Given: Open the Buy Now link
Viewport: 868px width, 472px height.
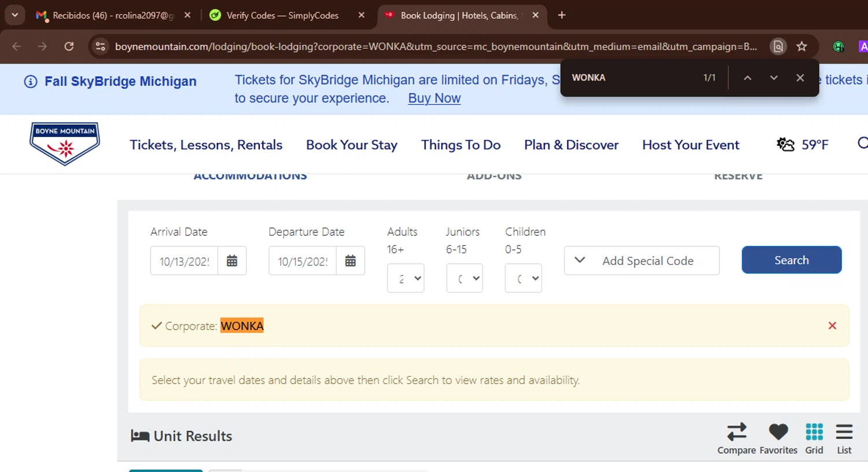Looking at the screenshot, I should tap(435, 98).
